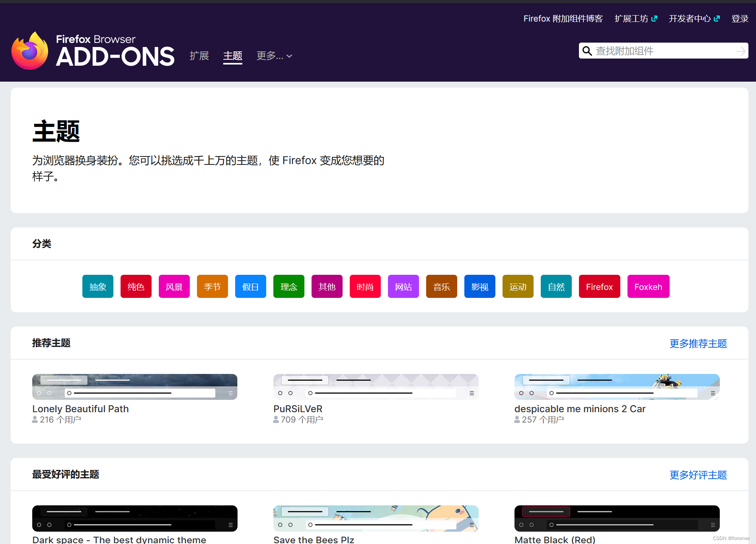The image size is (756, 544).
Task: Select the 影视 category button
Action: point(480,286)
